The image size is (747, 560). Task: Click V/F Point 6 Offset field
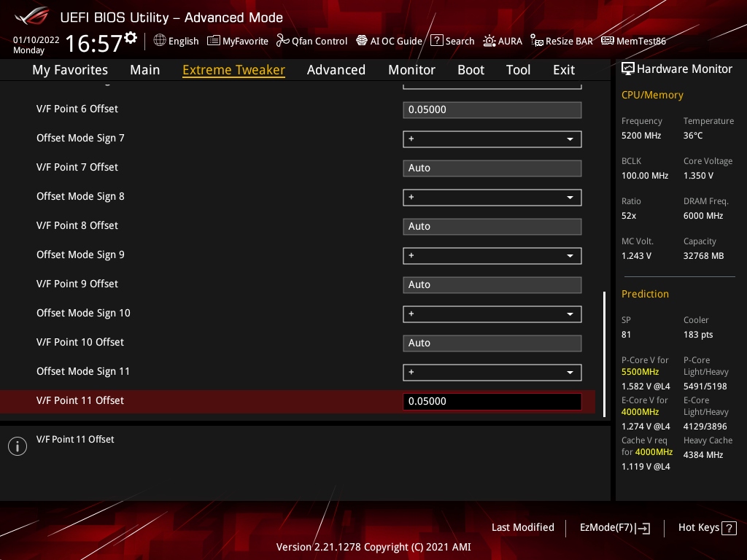click(492, 109)
